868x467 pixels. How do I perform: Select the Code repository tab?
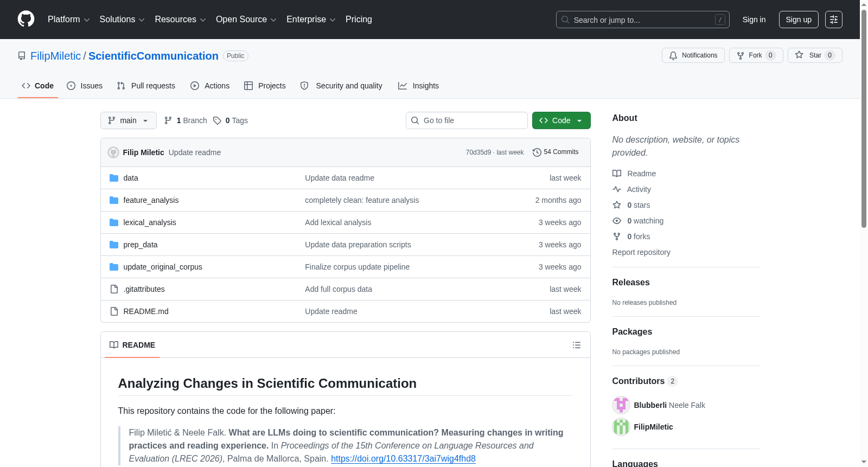pos(38,86)
